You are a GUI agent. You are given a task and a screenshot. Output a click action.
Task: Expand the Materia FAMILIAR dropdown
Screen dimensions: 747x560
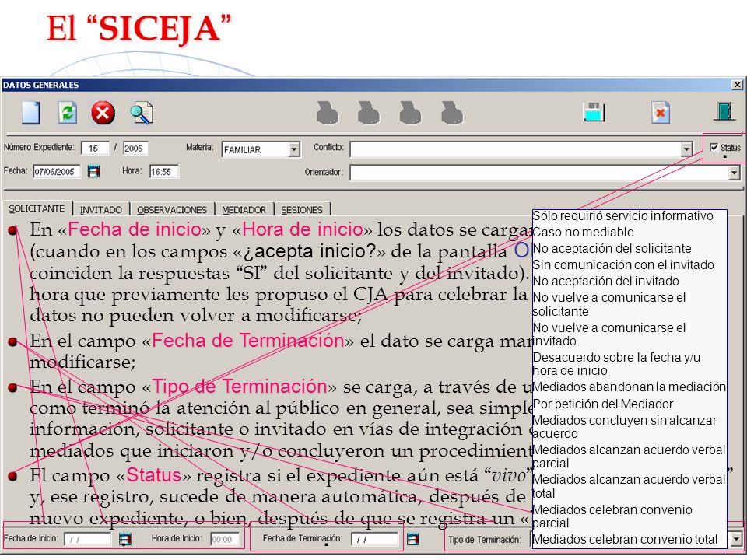294,149
